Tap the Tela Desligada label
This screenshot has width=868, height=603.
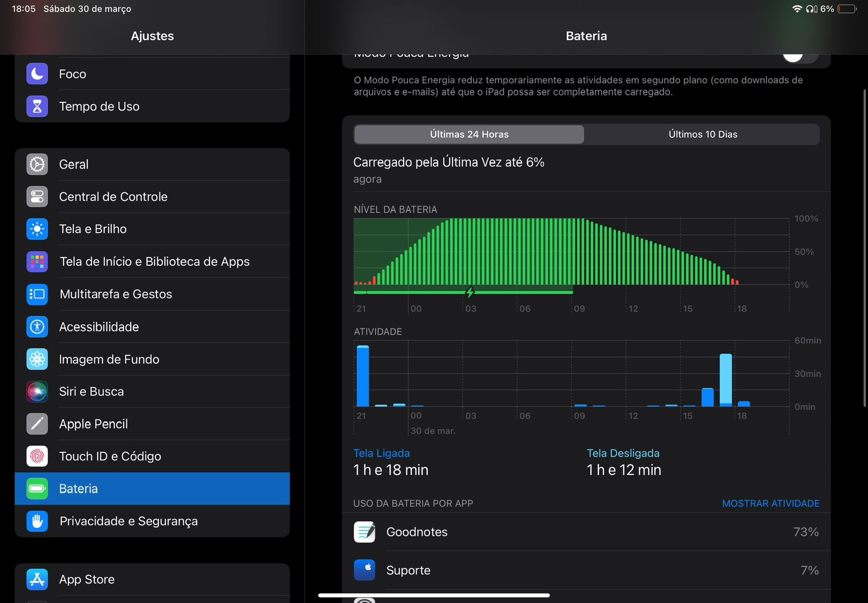click(623, 453)
